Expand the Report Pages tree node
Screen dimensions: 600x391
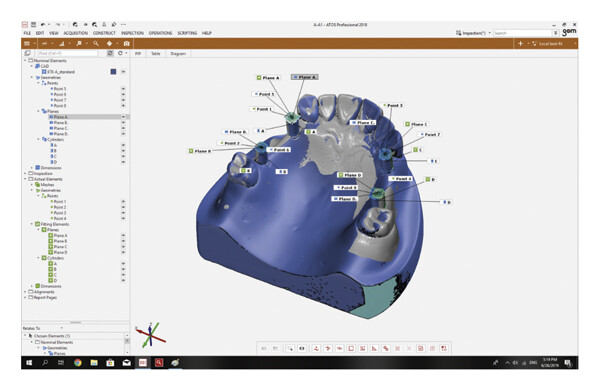(x=25, y=297)
